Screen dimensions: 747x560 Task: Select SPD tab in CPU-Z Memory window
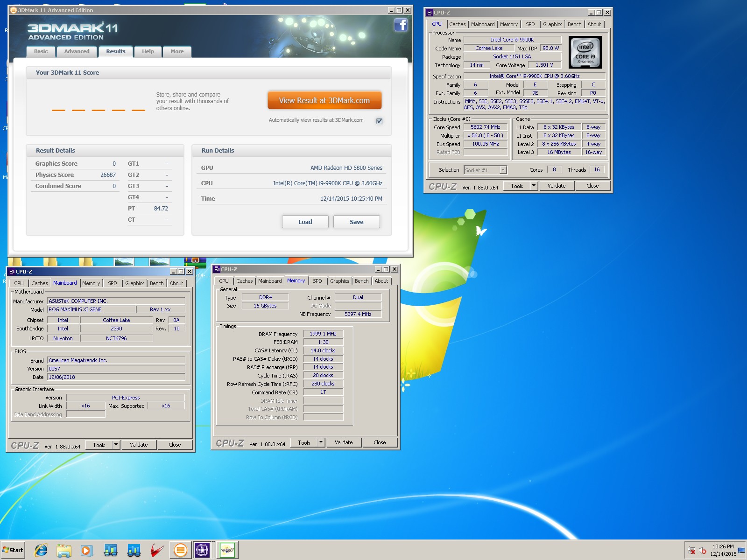(317, 281)
